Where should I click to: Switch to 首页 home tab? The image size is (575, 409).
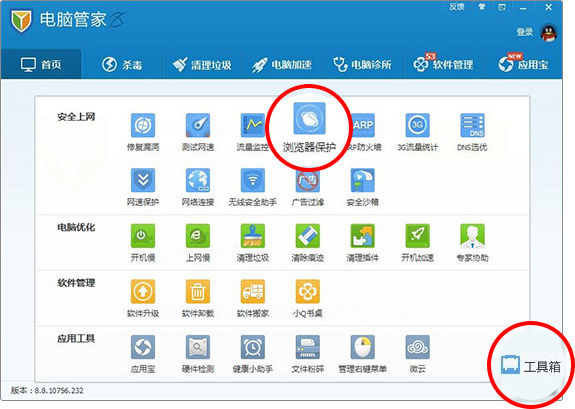[41, 64]
